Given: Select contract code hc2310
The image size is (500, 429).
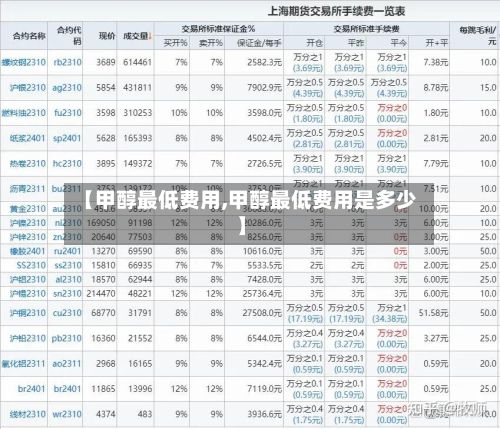Looking at the screenshot, I should pyautogui.click(x=67, y=164).
